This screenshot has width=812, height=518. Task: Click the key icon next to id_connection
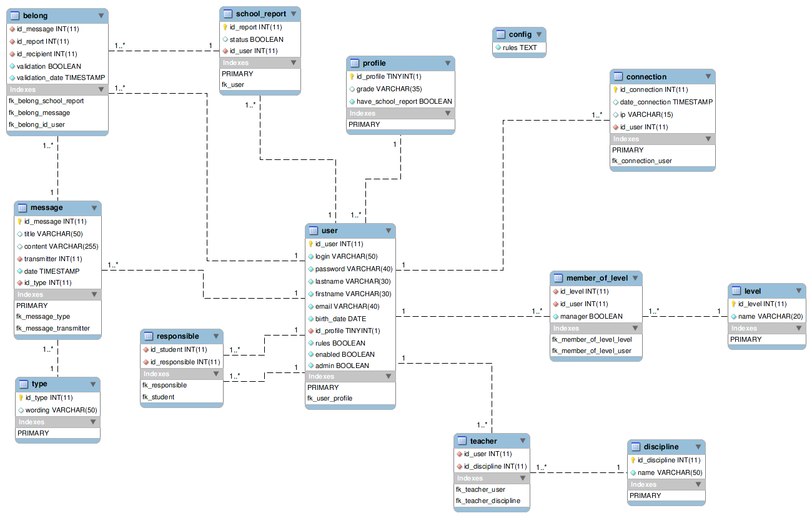pos(615,89)
